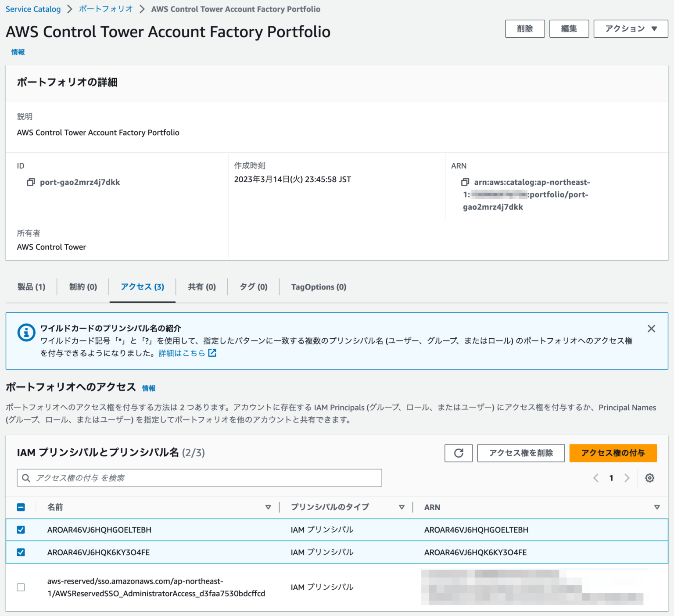This screenshot has height=616, width=674.
Task: Open the 詳細はこちら link
Action: point(182,353)
